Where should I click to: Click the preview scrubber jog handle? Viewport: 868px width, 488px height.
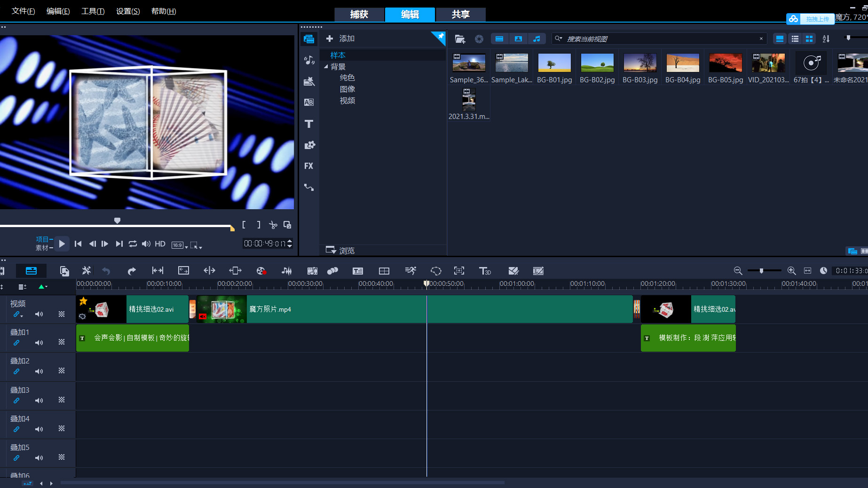118,220
